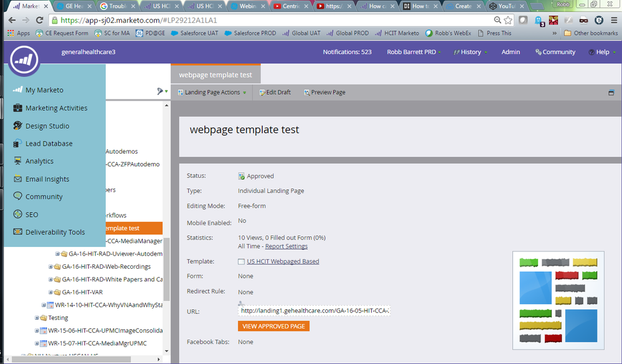Click the Ghostery extension icon in toolbar

[x=538, y=20]
